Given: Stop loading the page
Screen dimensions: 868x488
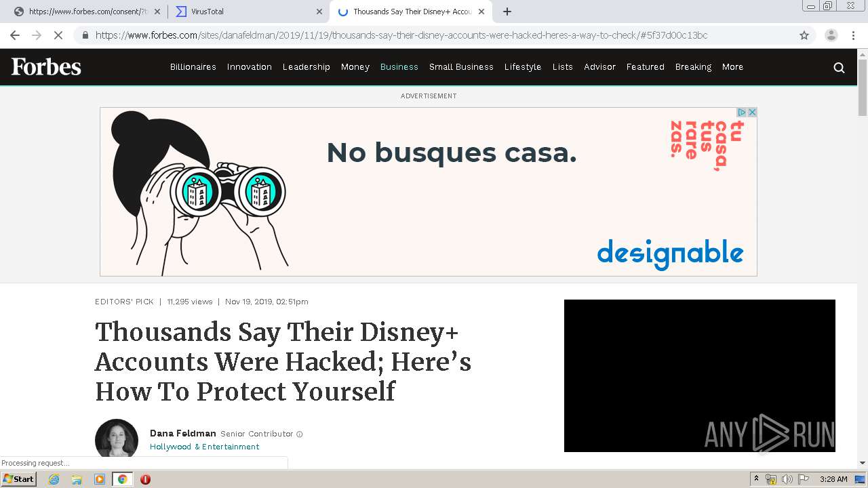Looking at the screenshot, I should (x=58, y=35).
